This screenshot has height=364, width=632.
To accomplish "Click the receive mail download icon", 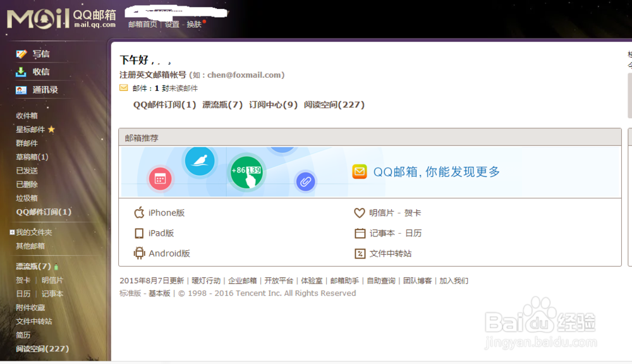I will click(21, 72).
